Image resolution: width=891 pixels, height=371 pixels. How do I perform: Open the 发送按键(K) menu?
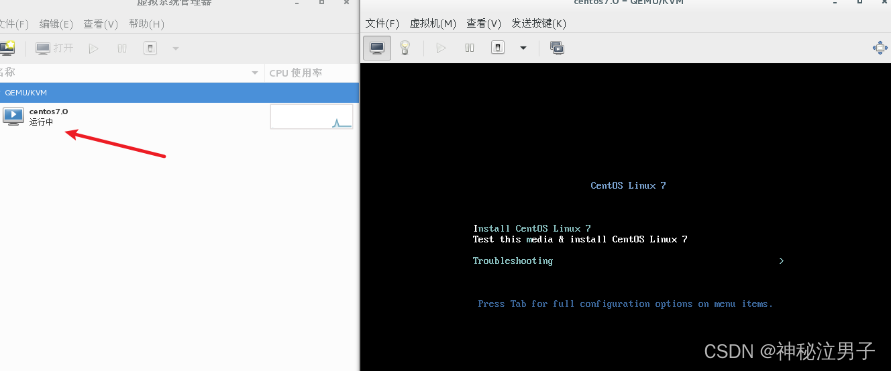click(539, 23)
